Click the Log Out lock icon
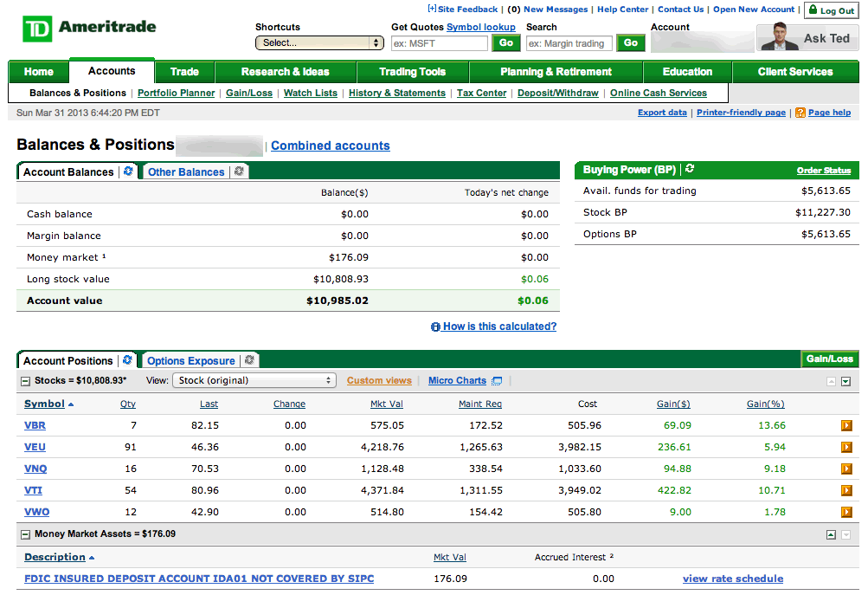The image size is (868, 595). click(813, 10)
